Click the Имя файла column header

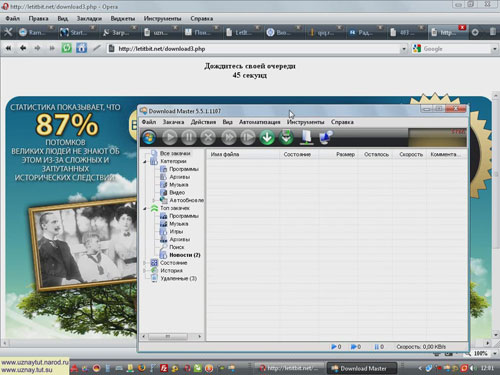pyautogui.click(x=242, y=154)
